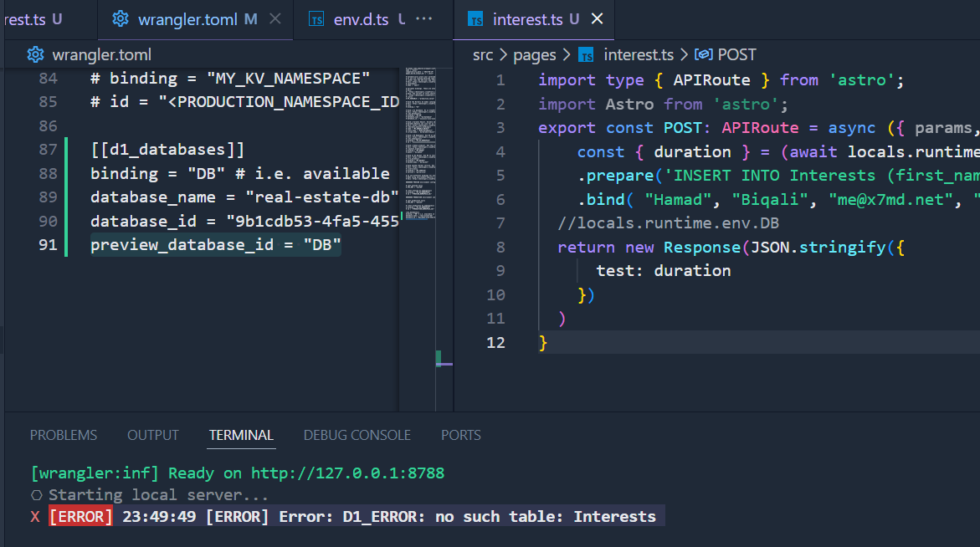Click the red [ERROR] badge in terminal
980x547 pixels.
click(80, 517)
